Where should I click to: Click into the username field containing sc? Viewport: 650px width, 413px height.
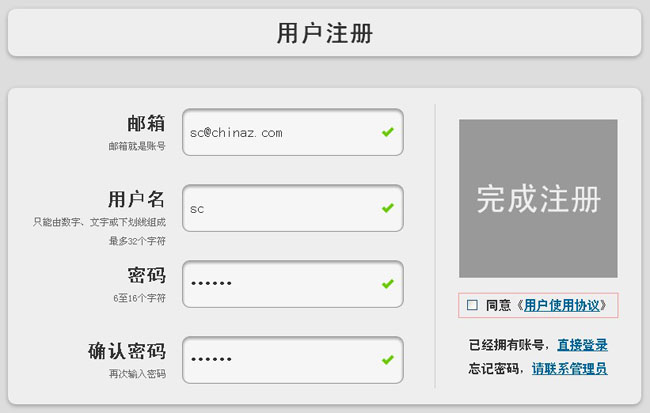[280, 208]
